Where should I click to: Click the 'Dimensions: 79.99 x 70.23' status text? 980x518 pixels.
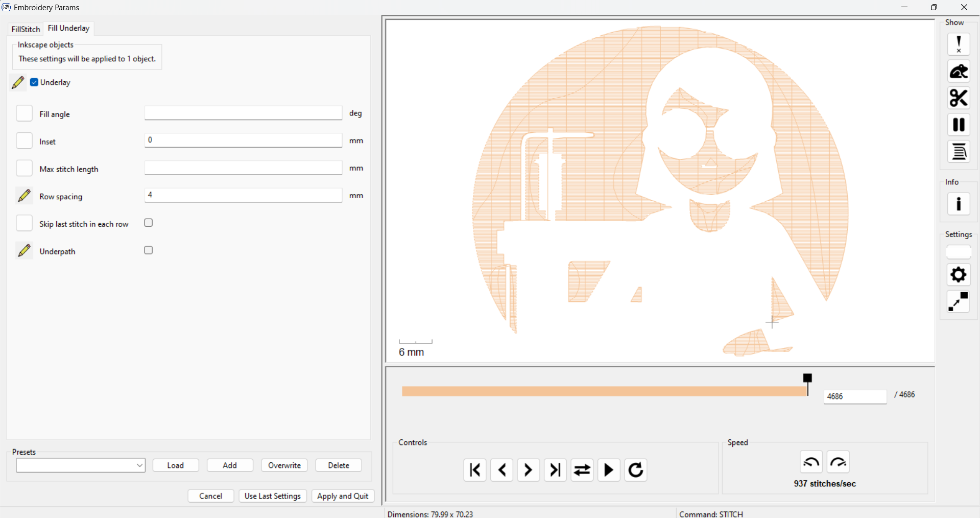[x=431, y=514]
